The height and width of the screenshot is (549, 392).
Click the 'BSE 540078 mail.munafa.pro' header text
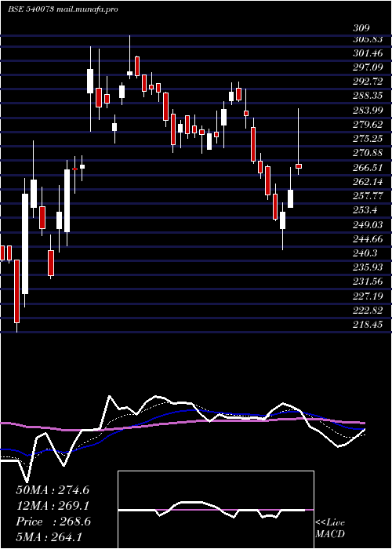coord(63,9)
